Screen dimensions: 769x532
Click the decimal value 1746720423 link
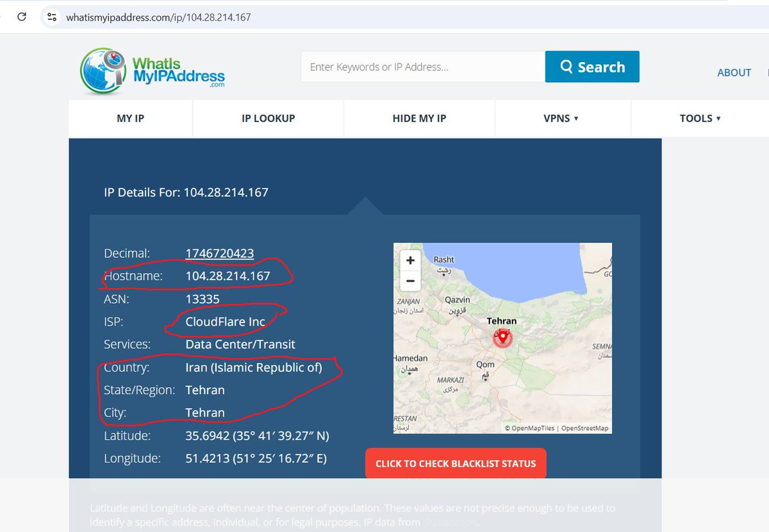(x=219, y=253)
